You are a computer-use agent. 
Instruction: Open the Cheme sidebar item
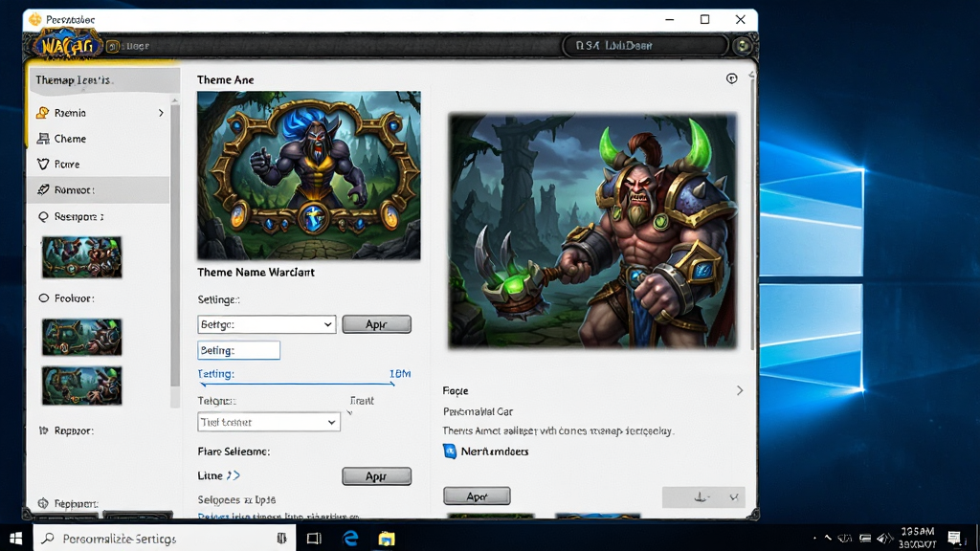[99, 139]
